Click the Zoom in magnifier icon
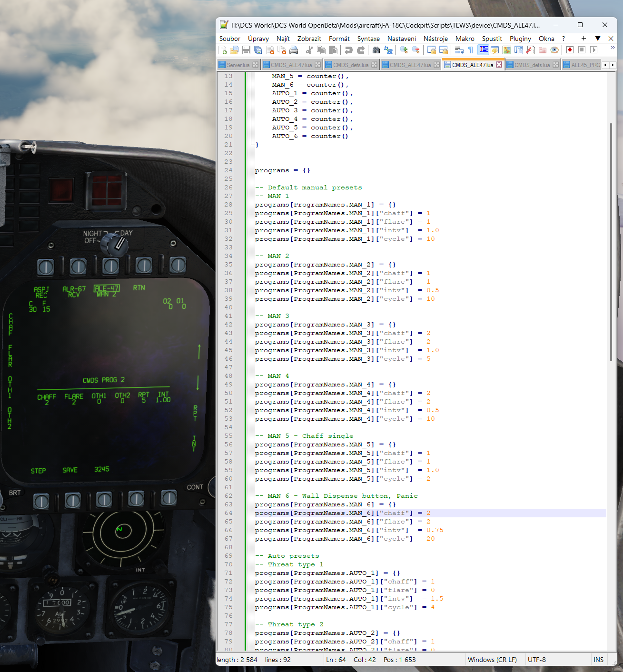623x672 pixels. [x=404, y=50]
